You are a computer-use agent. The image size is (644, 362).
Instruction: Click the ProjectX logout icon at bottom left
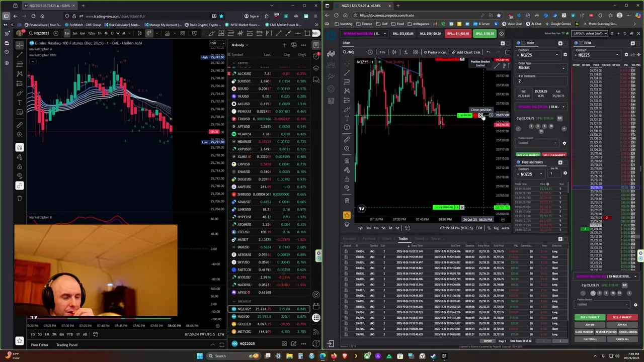[331, 344]
